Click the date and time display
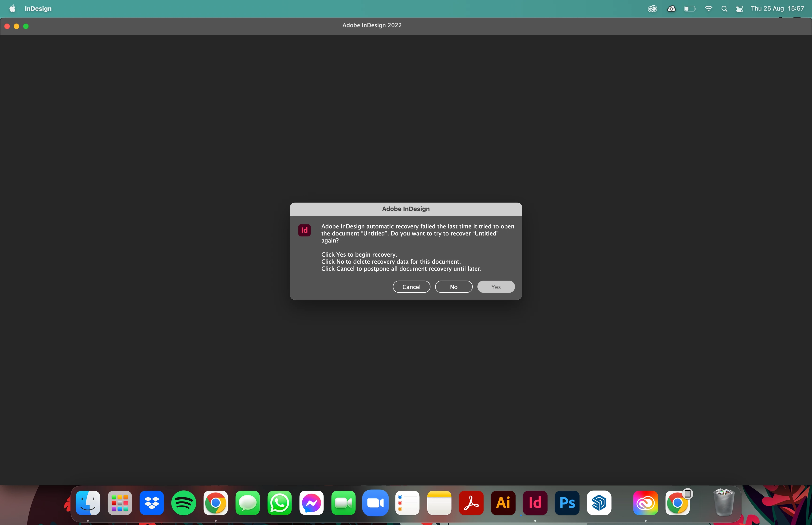Image resolution: width=812 pixels, height=525 pixels. point(777,8)
